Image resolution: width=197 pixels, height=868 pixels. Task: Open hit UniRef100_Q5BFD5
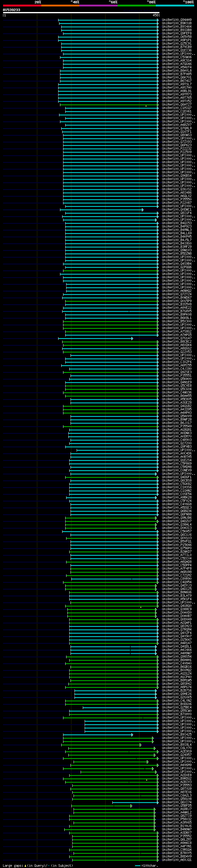[177, 806]
